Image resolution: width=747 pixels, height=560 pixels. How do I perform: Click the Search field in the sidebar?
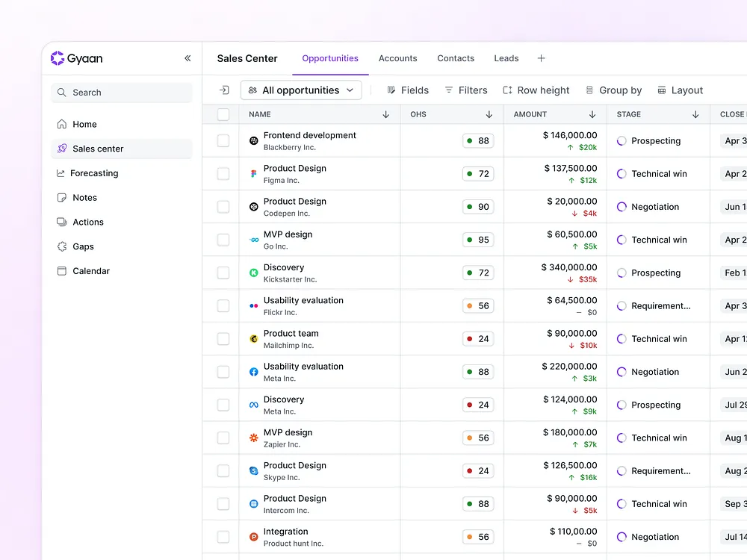click(x=121, y=93)
